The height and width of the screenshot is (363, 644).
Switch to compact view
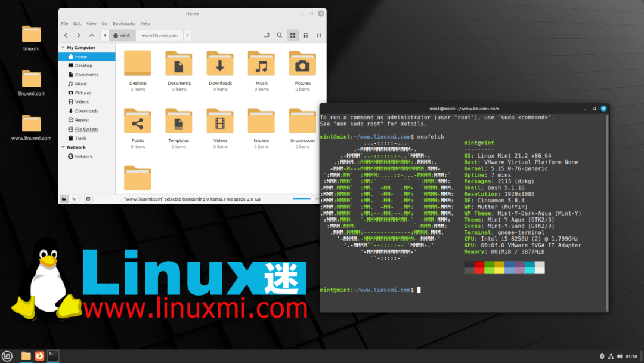318,35
